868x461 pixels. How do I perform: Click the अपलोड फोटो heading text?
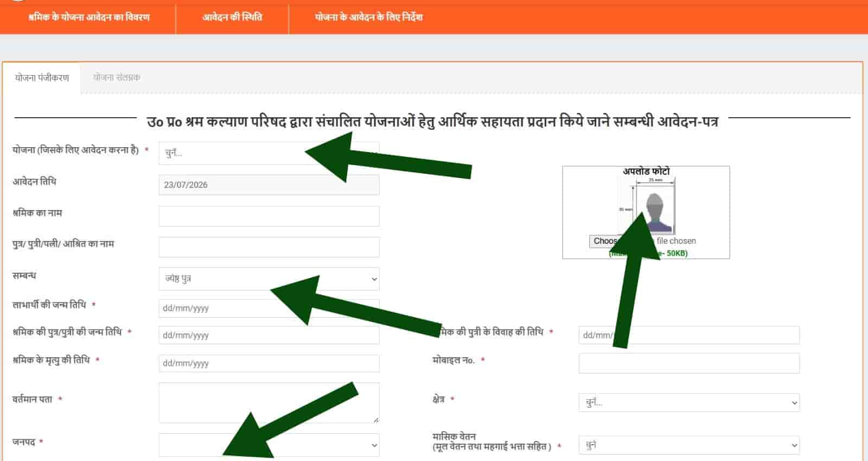tap(646, 172)
